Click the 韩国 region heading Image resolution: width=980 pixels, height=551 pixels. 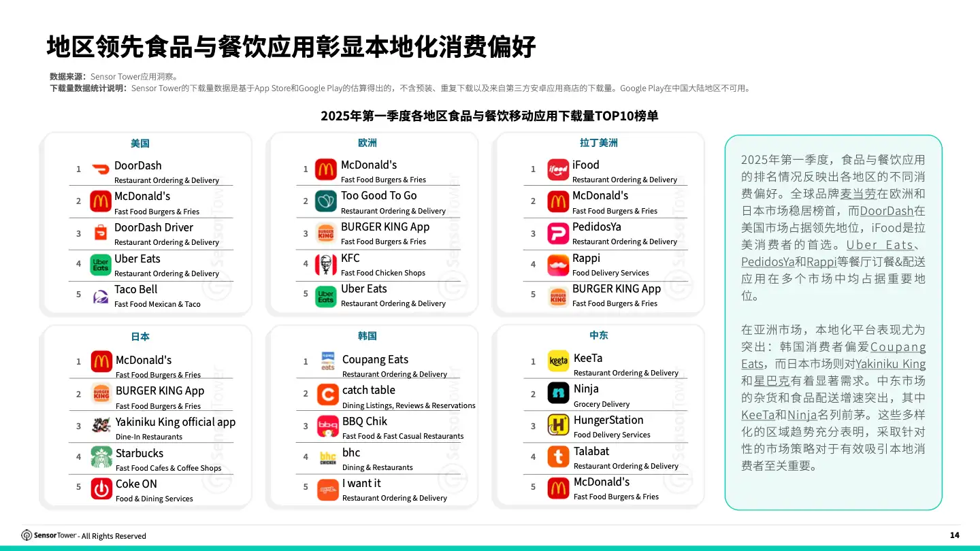pos(367,336)
